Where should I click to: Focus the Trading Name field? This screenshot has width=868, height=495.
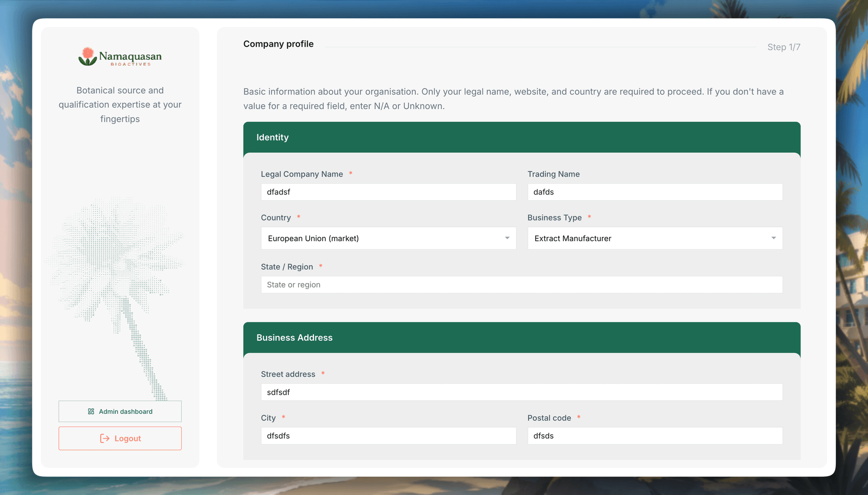tap(655, 192)
